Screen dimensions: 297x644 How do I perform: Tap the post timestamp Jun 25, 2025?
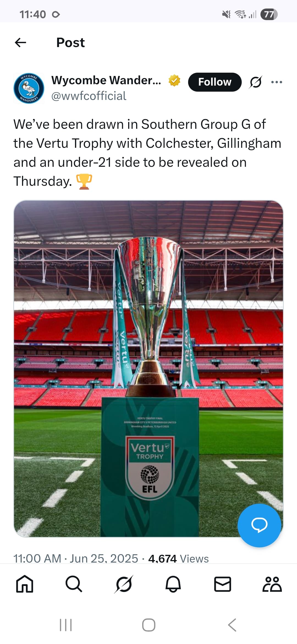point(104,559)
